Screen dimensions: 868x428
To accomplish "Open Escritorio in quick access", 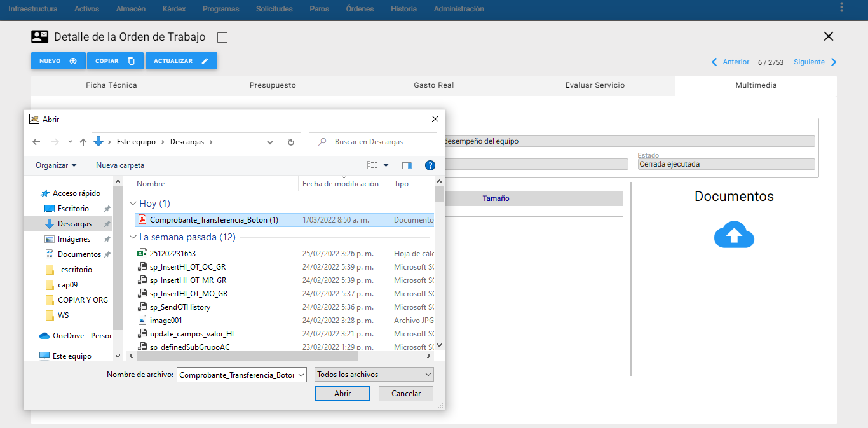I will point(73,209).
